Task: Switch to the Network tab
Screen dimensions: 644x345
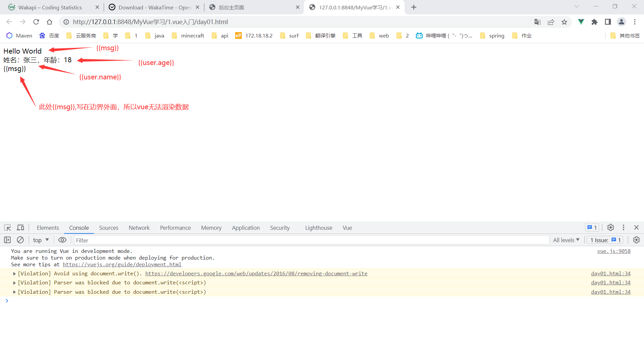Action: (x=139, y=228)
